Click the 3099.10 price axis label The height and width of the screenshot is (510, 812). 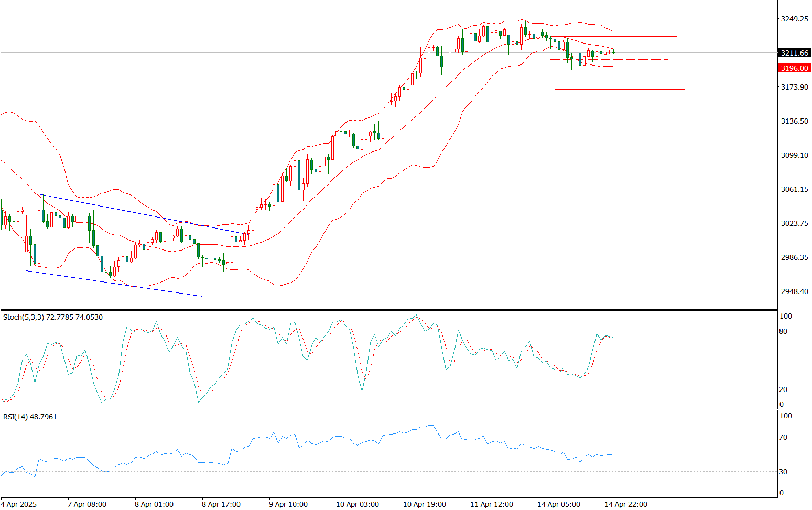point(794,155)
